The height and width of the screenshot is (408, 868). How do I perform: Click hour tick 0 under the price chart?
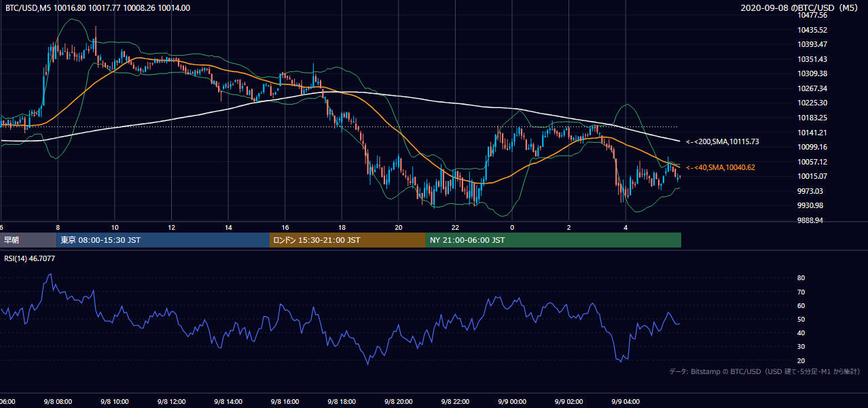point(512,227)
